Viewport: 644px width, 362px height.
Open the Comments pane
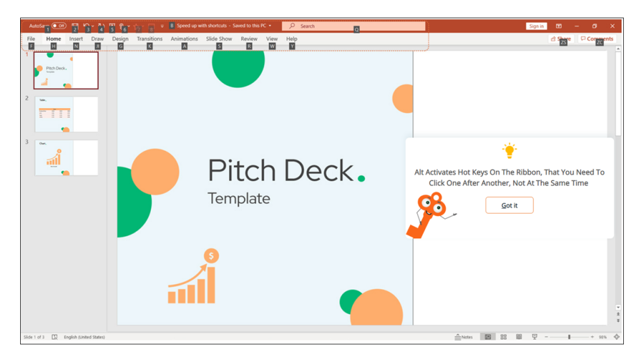[x=596, y=38]
